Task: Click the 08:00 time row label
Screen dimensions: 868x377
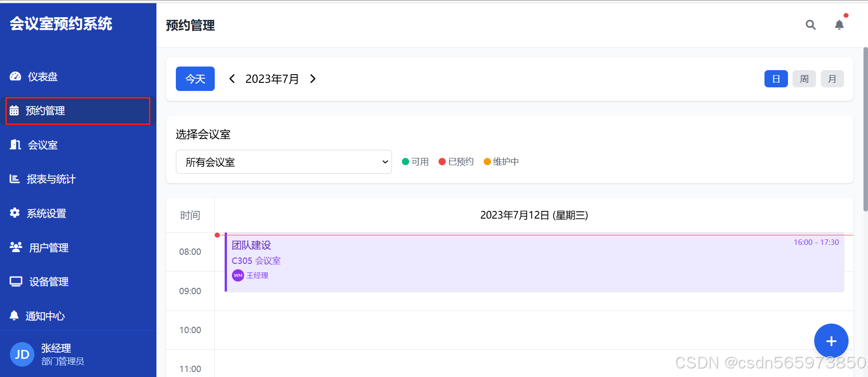Action: pyautogui.click(x=190, y=252)
